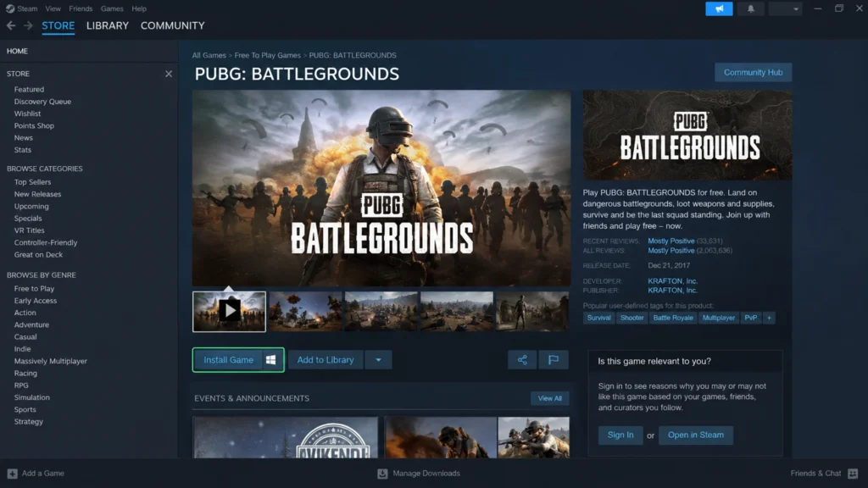Open the notifications bell icon
868x488 pixels.
[x=751, y=8]
